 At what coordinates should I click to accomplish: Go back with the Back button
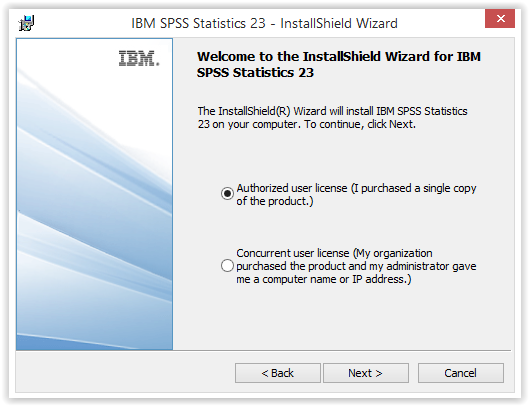278,373
